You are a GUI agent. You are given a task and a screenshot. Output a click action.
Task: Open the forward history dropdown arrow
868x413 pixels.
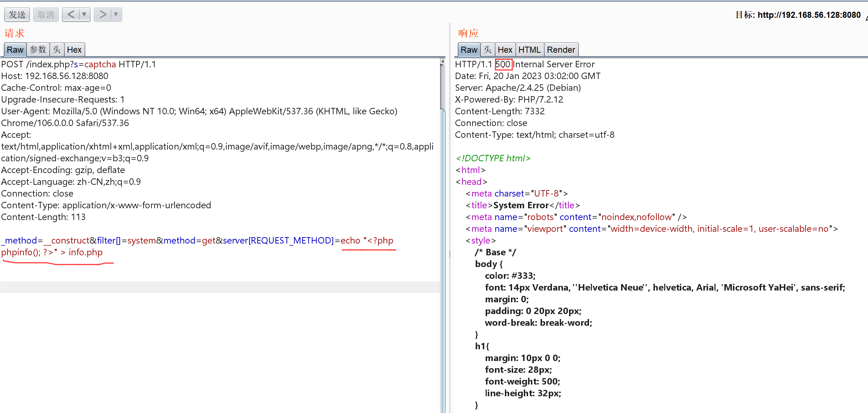tap(116, 15)
